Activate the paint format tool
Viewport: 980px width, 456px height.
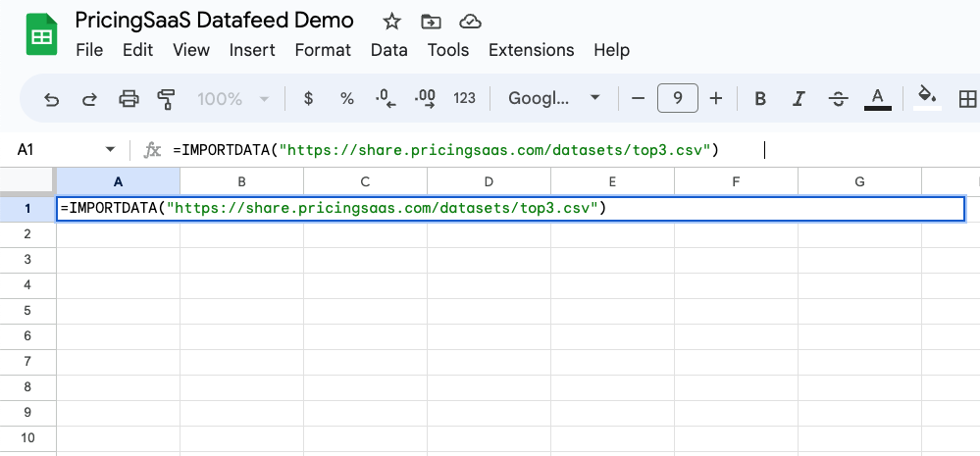click(166, 99)
